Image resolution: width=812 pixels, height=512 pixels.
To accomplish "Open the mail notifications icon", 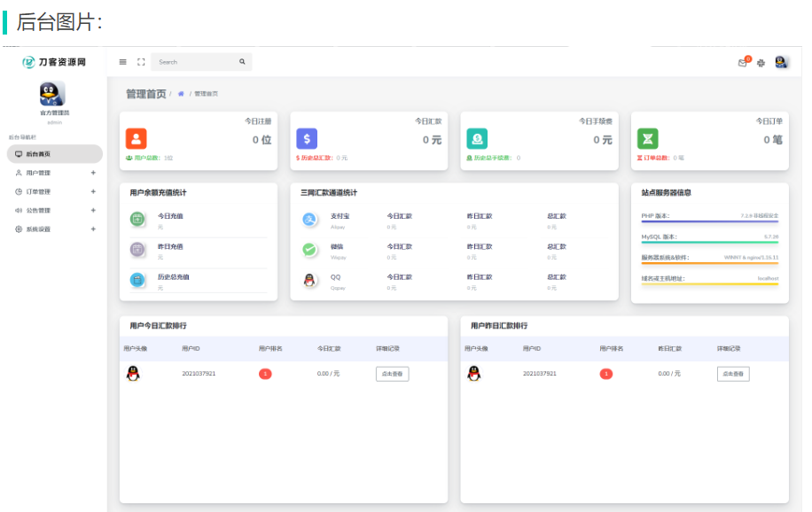I will coord(743,63).
